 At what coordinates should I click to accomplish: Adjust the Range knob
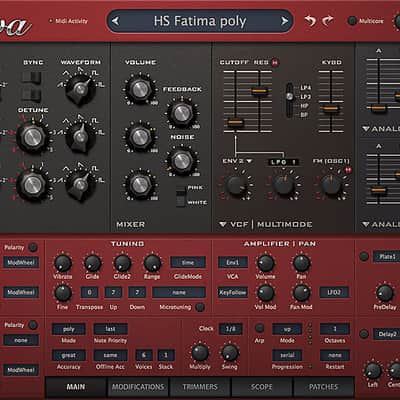click(x=152, y=263)
